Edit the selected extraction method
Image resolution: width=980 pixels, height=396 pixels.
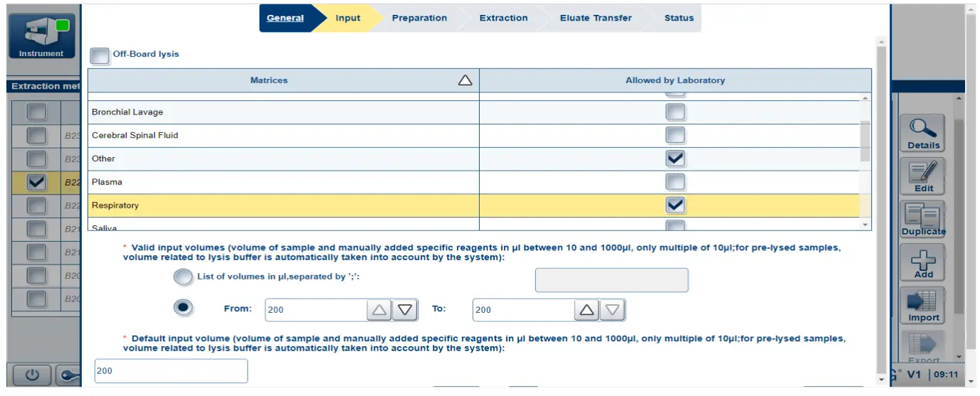point(924,177)
